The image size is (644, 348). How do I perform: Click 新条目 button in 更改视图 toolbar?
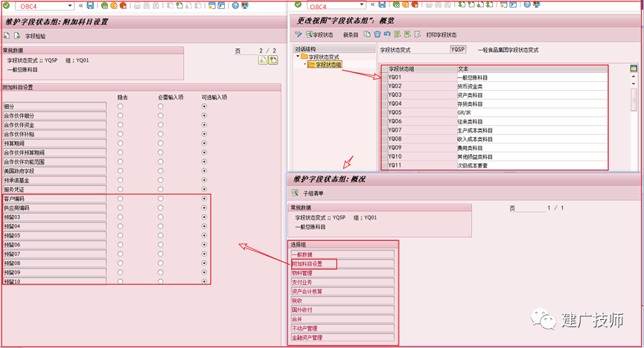point(351,35)
